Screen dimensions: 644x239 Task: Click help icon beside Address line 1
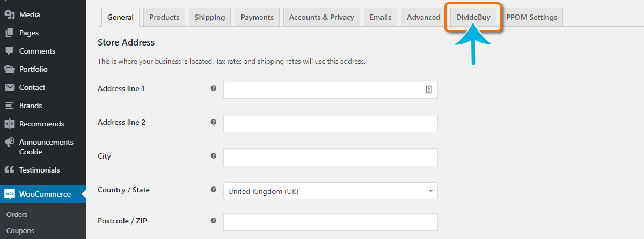214,88
